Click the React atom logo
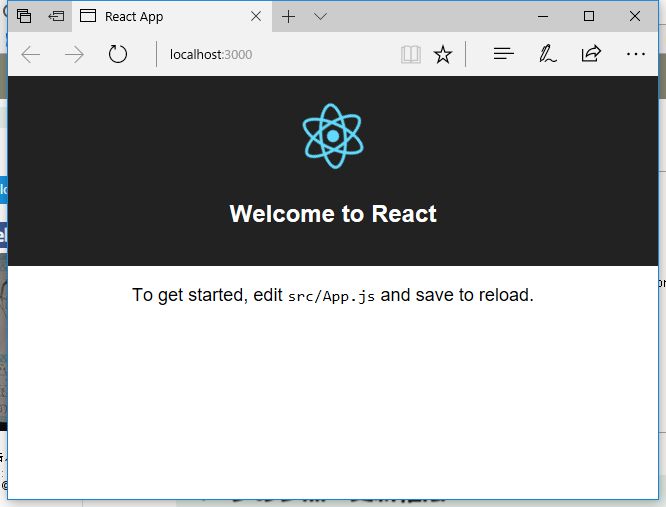 333,136
